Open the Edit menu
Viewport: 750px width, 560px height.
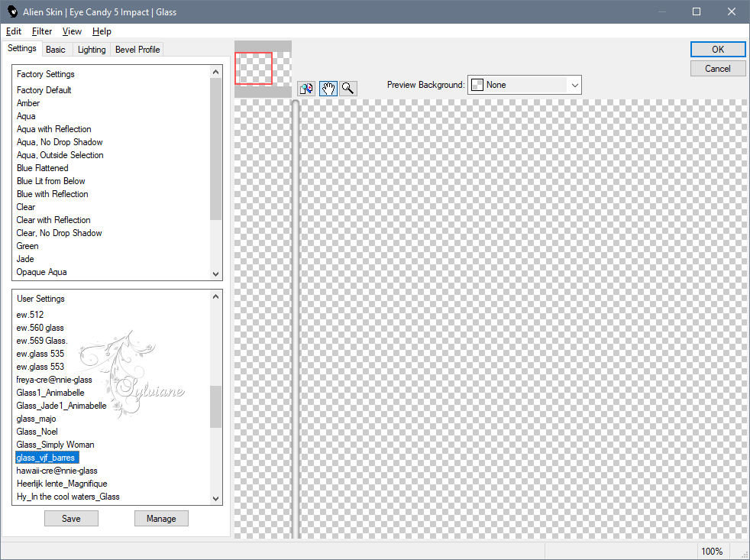pyautogui.click(x=14, y=31)
